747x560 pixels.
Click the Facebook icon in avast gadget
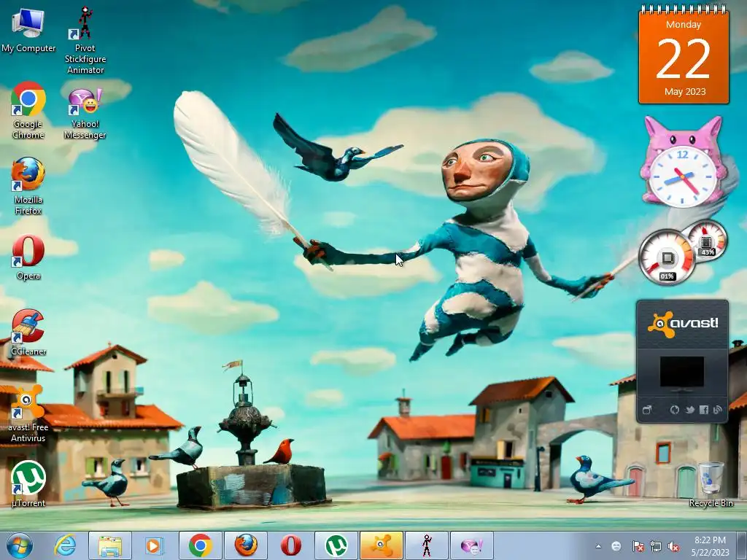(x=704, y=410)
